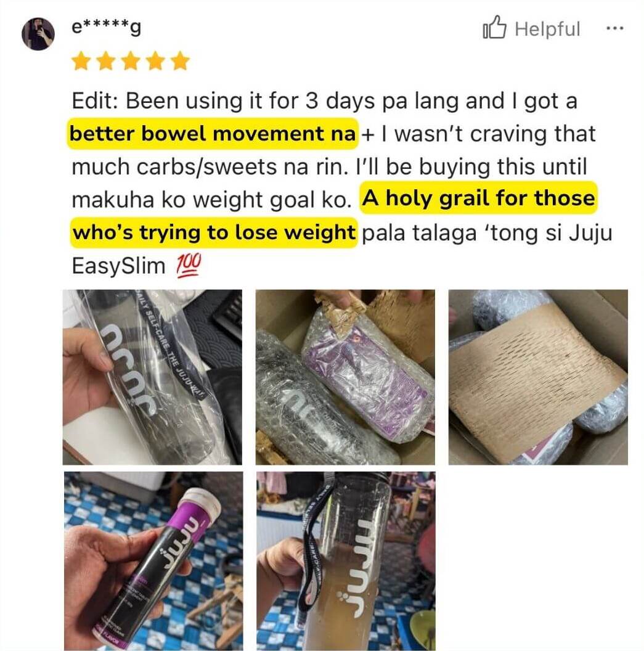Click the thumbs-up Helpful icon
The height and width of the screenshot is (651, 644).
point(495,27)
